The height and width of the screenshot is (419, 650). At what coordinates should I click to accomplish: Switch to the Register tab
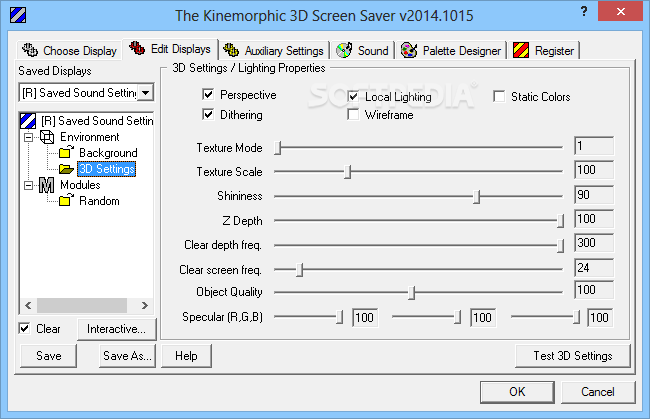[x=544, y=51]
